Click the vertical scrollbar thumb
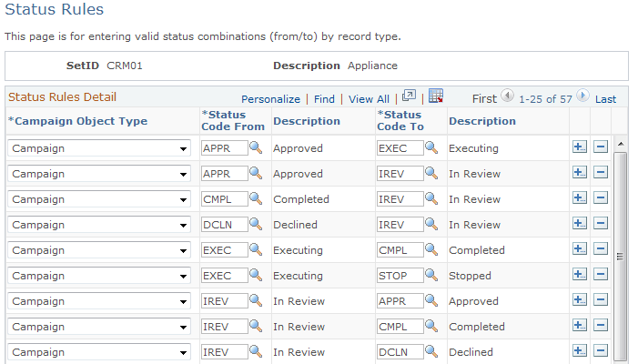The width and height of the screenshot is (638, 364). (x=620, y=257)
